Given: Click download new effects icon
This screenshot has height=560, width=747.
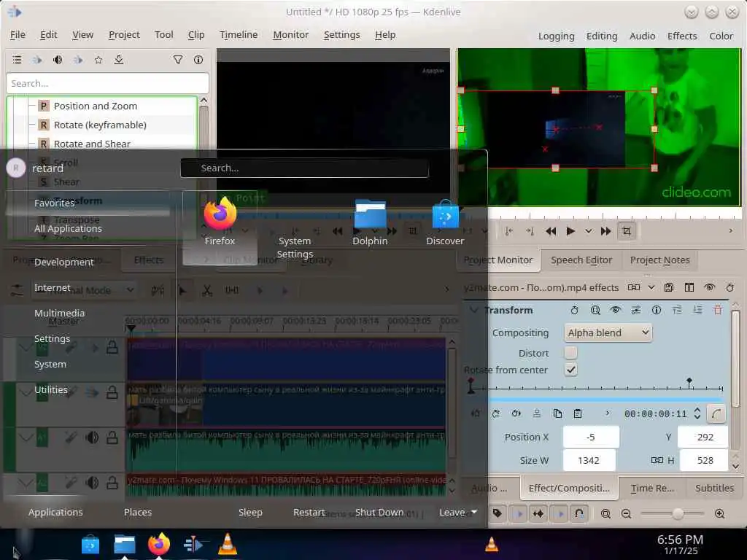Looking at the screenshot, I should click(x=119, y=60).
